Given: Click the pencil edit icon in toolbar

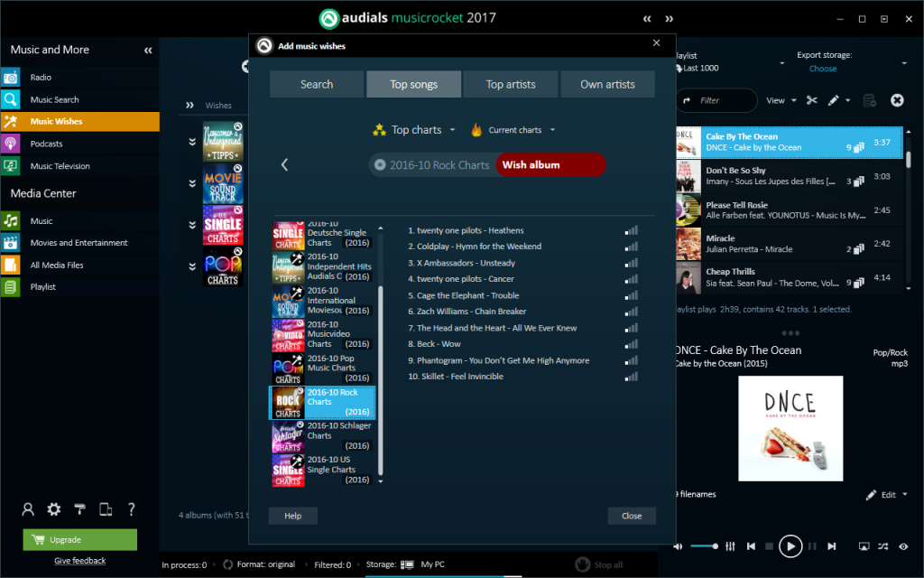Looking at the screenshot, I should [834, 100].
